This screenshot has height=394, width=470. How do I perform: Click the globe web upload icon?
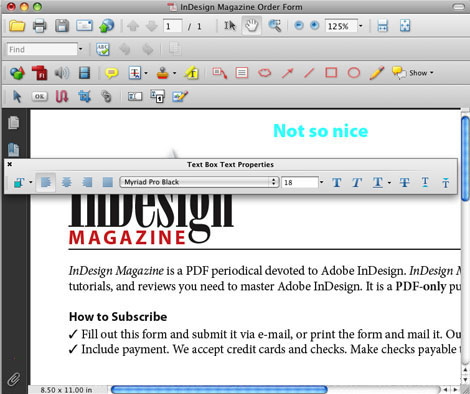point(107,26)
